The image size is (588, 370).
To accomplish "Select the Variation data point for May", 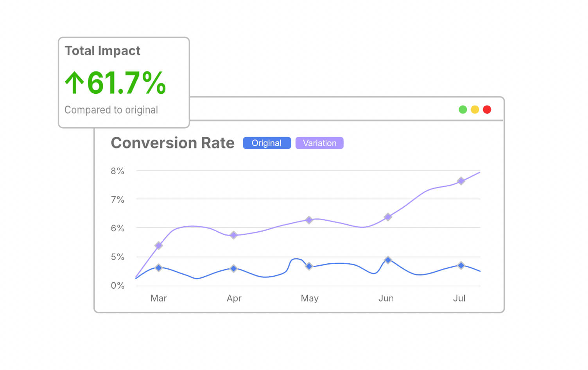I will (309, 220).
